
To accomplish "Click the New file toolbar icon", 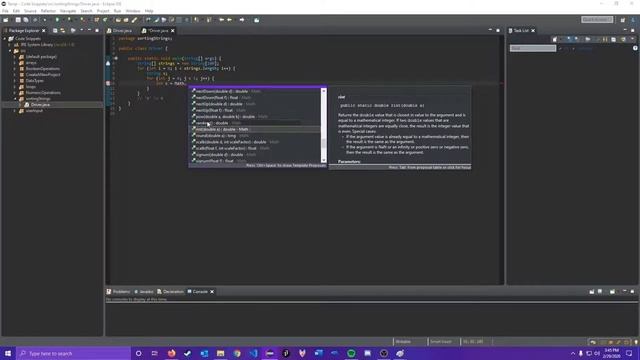I will (x=6, y=20).
